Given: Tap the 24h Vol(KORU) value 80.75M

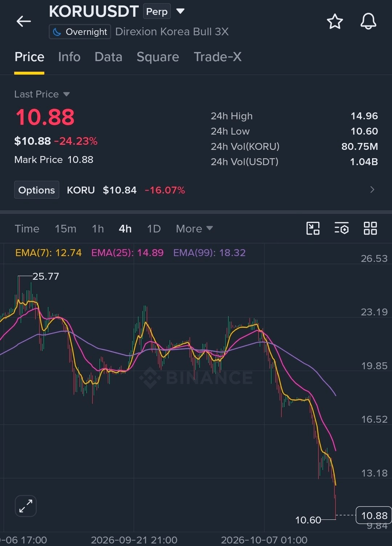Looking at the screenshot, I should tap(360, 147).
